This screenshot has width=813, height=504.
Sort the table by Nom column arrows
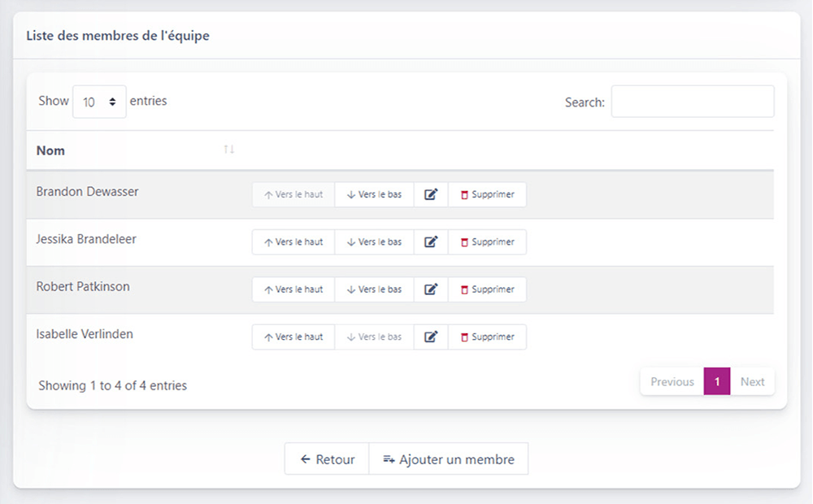point(228,150)
